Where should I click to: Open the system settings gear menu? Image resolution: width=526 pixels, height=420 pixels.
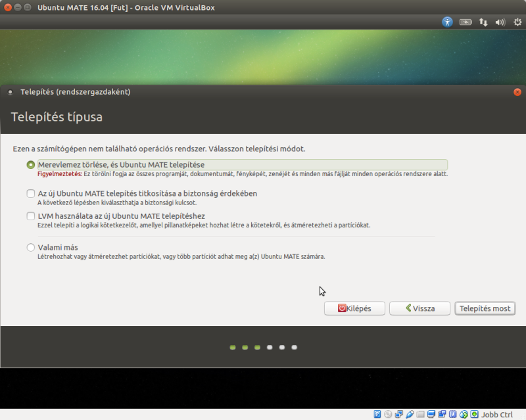tap(517, 22)
